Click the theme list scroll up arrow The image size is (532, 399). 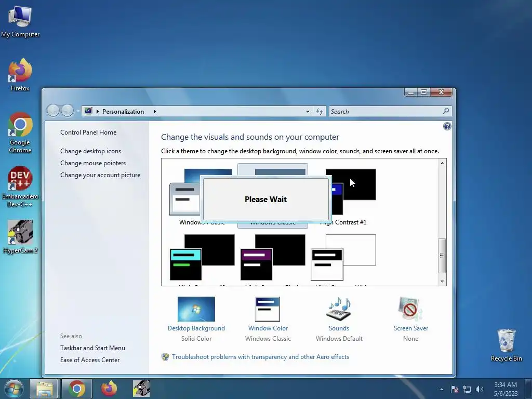442,163
